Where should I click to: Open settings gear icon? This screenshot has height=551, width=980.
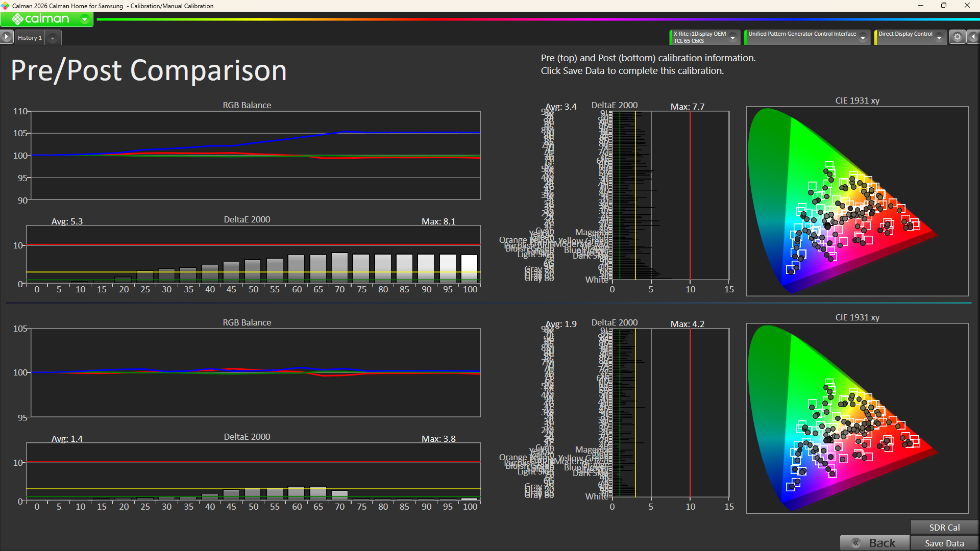click(958, 37)
